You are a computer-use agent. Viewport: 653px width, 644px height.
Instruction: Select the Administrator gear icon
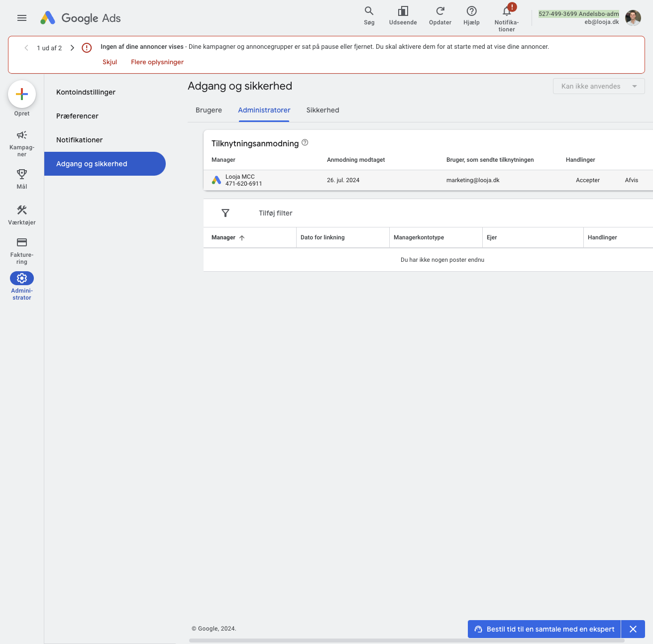tap(22, 278)
